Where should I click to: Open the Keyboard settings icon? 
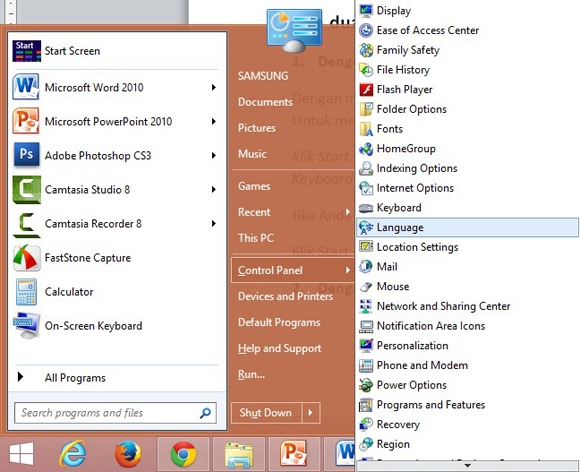click(x=366, y=208)
